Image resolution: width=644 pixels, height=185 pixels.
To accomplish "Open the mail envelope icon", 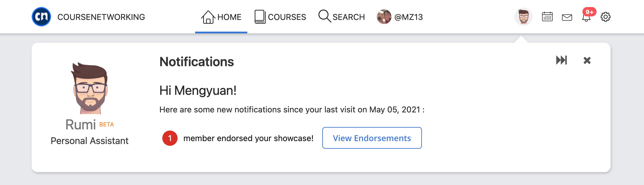I will tap(567, 18).
